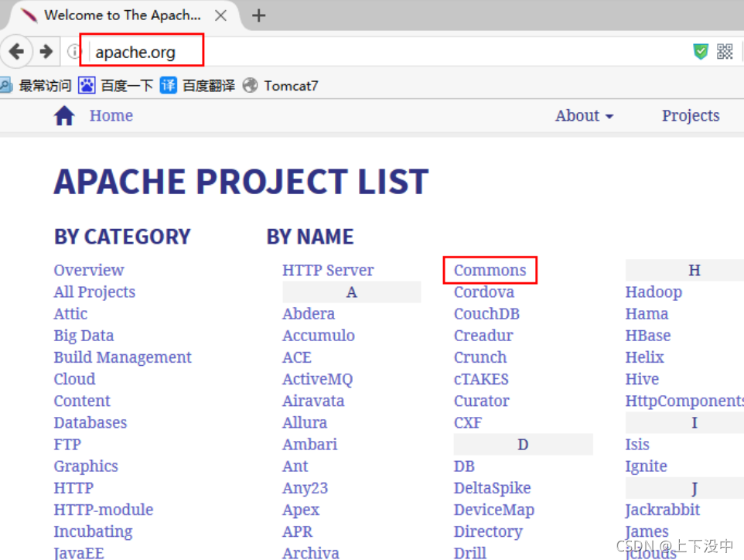Open the FTP category link
The height and width of the screenshot is (560, 744).
(x=67, y=445)
